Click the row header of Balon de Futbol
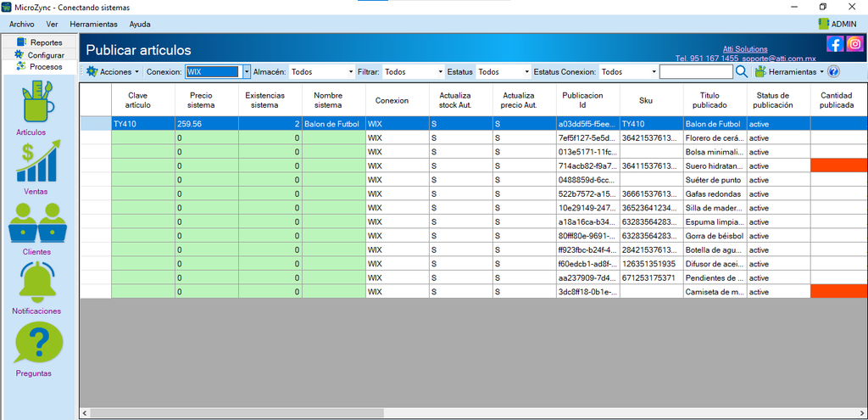The width and height of the screenshot is (868, 420). (96, 124)
